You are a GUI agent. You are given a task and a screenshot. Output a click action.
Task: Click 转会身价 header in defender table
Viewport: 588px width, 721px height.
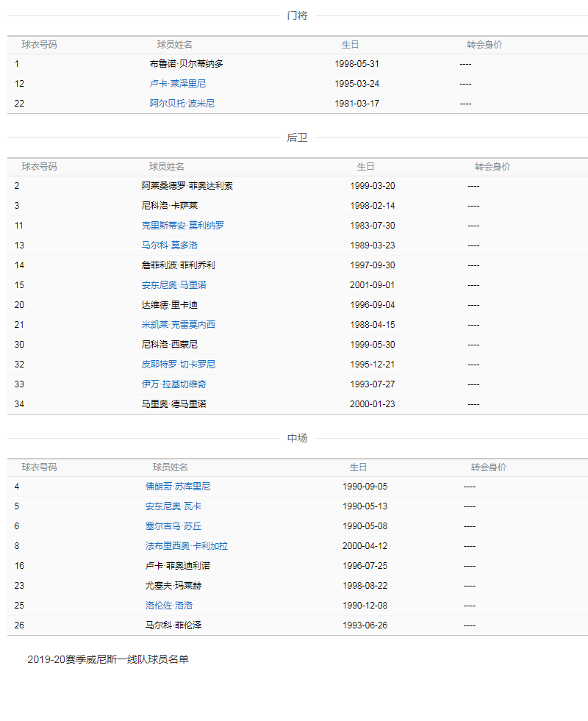(492, 167)
